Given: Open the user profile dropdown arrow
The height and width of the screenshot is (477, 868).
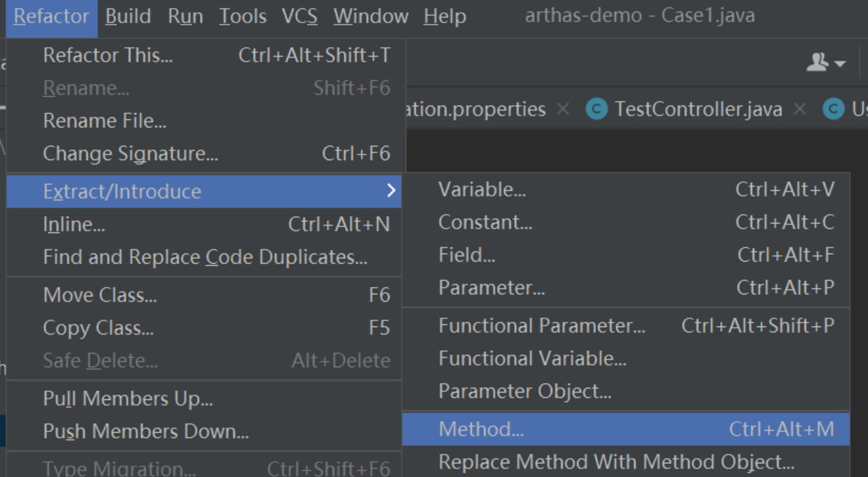Looking at the screenshot, I should [x=840, y=64].
